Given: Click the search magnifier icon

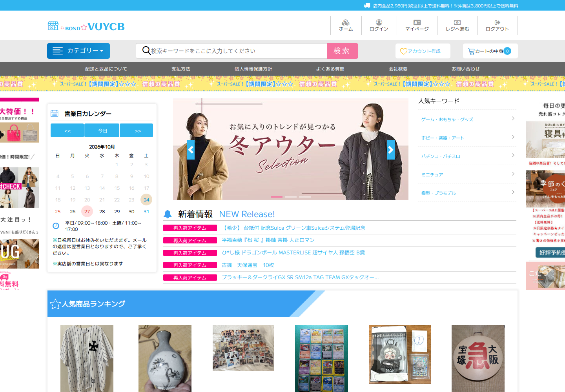Looking at the screenshot, I should coord(146,51).
